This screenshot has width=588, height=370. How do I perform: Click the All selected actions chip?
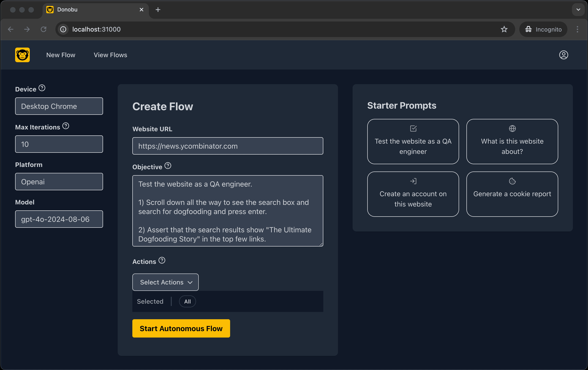tap(187, 301)
